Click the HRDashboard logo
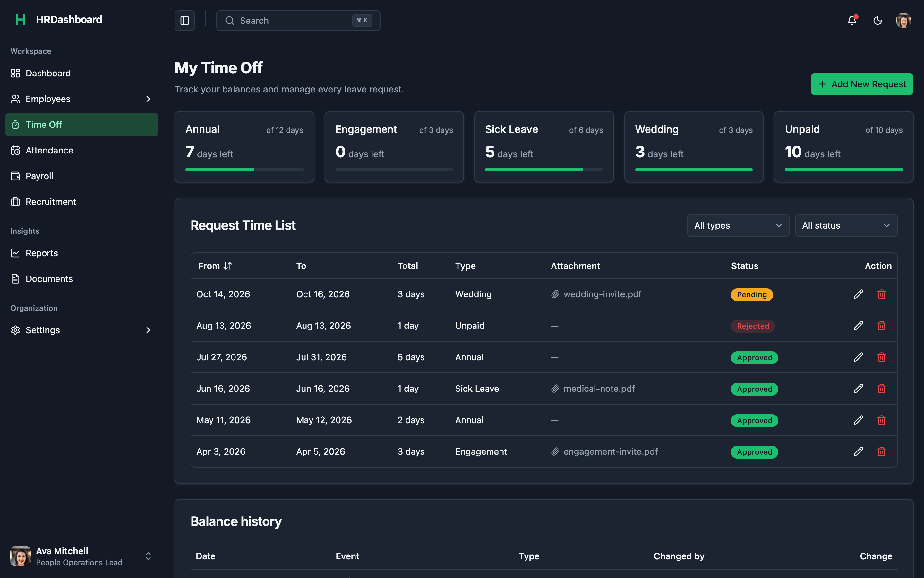The height and width of the screenshot is (578, 924). 58,20
